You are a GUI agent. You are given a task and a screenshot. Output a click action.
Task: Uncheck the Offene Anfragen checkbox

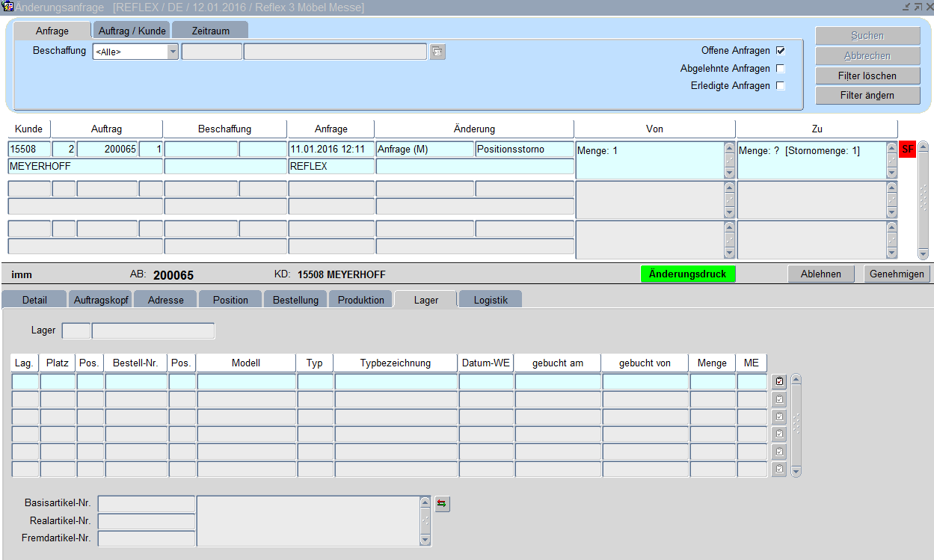tap(781, 51)
